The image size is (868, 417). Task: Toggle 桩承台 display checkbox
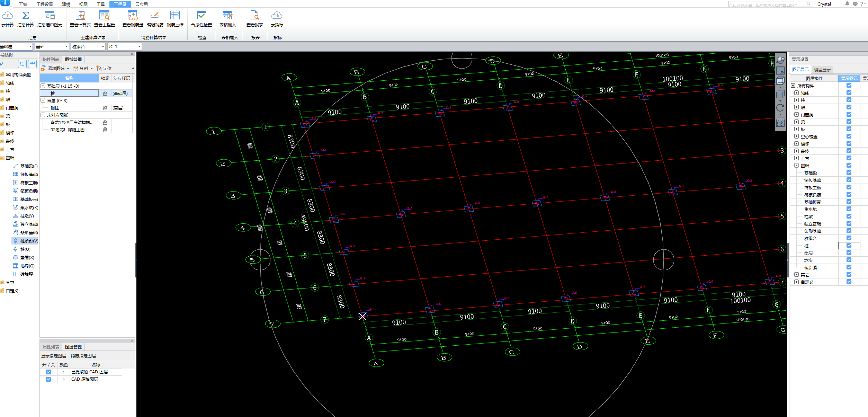point(849,238)
